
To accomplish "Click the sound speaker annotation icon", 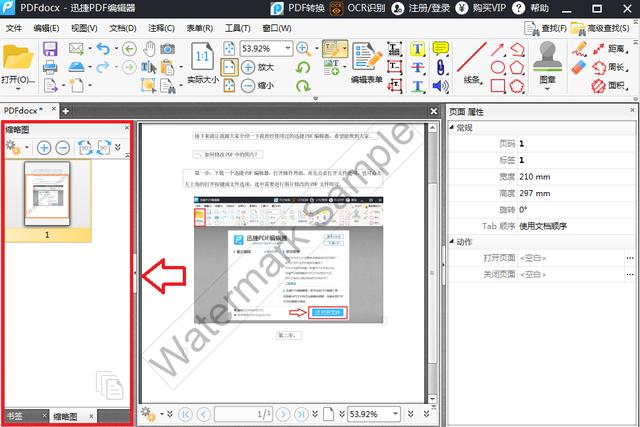I will pyautogui.click(x=440, y=86).
